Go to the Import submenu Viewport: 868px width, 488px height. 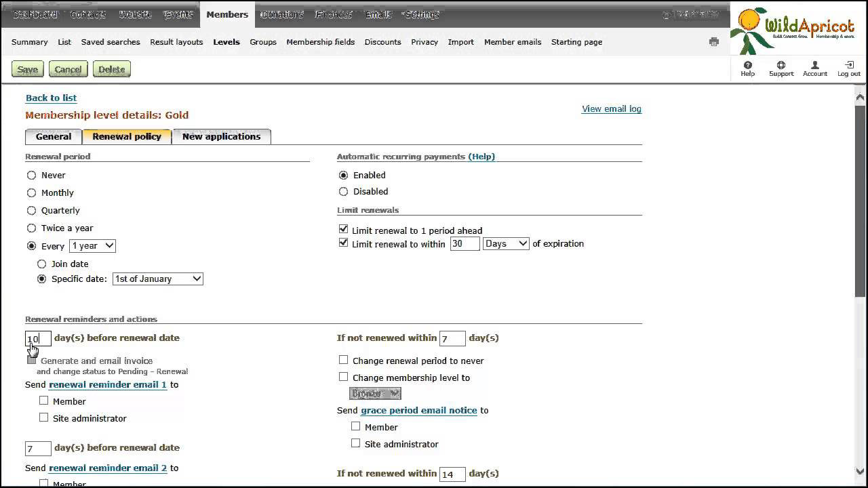(461, 42)
